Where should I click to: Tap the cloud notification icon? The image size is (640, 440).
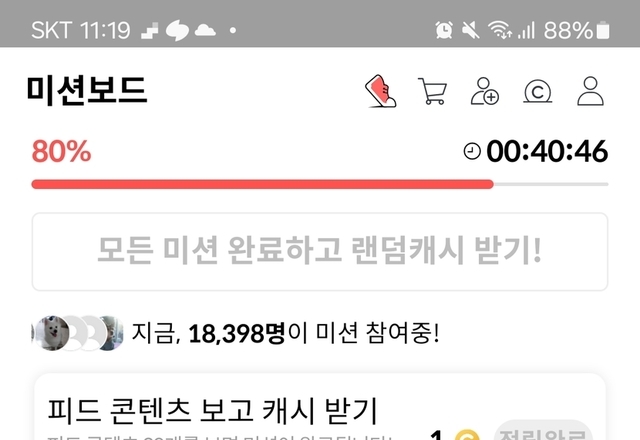coord(205,30)
